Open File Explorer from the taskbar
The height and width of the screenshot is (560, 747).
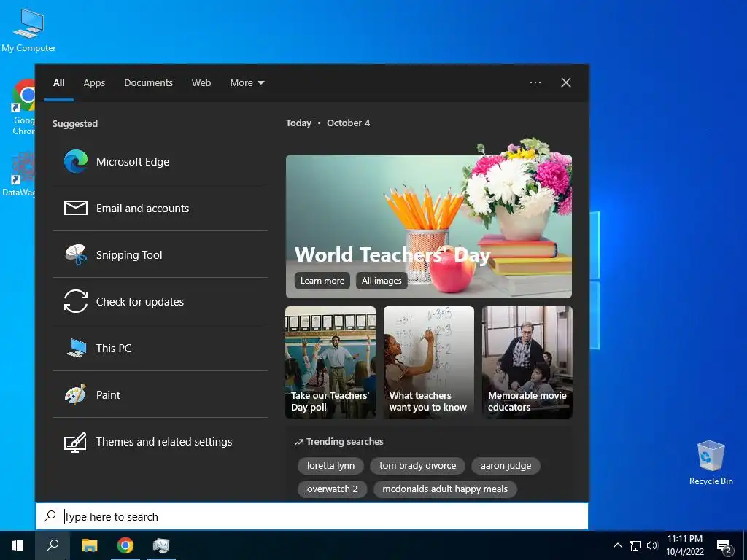coord(89,545)
